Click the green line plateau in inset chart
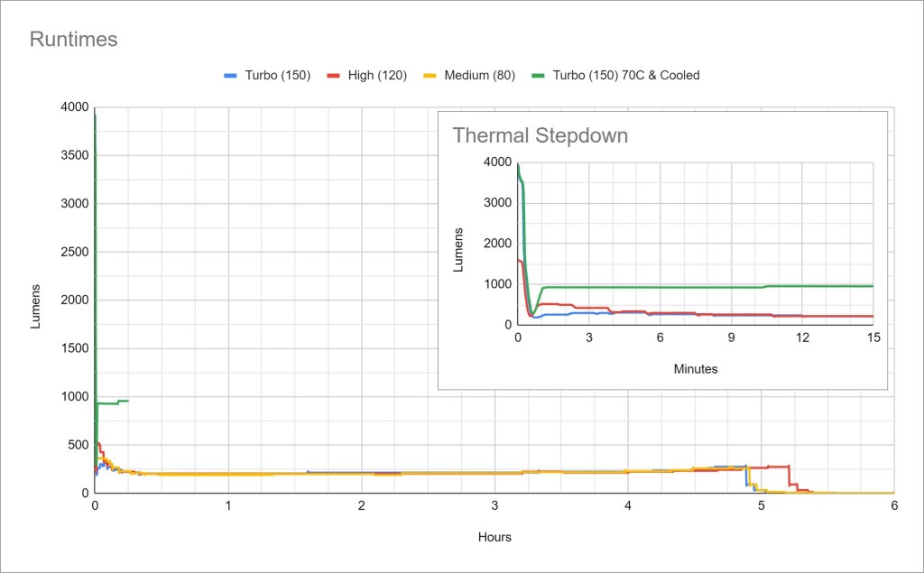 [x=686, y=287]
